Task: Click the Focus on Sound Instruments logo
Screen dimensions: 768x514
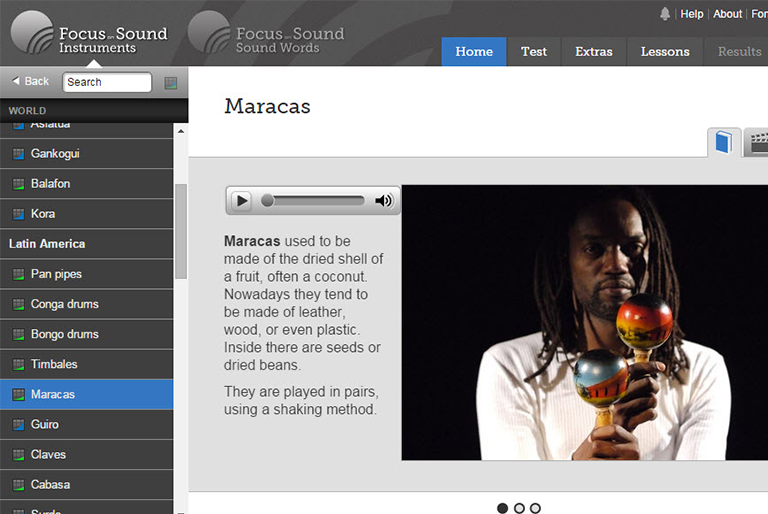Action: [90, 35]
